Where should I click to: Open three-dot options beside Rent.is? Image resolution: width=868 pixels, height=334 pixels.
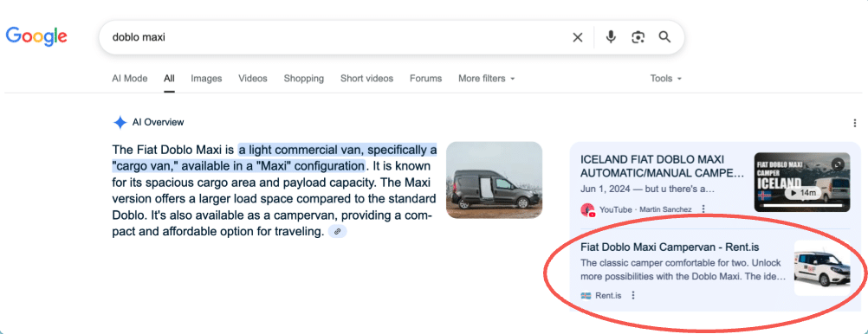tap(633, 295)
